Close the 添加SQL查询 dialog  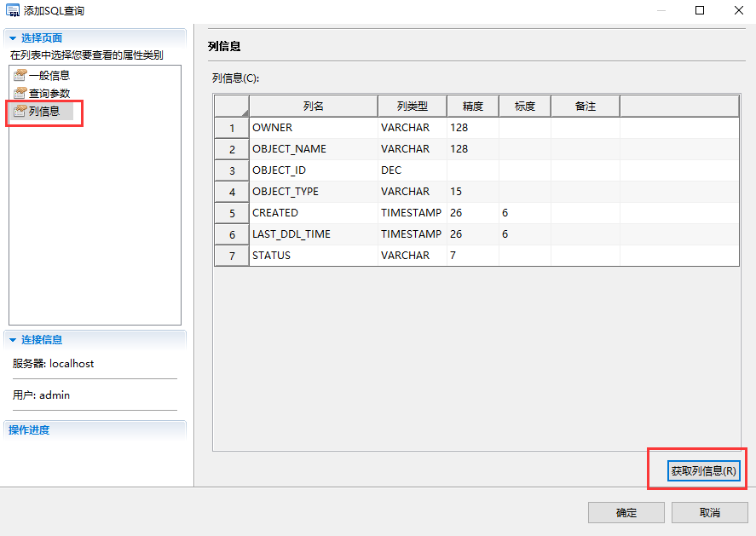tap(739, 10)
